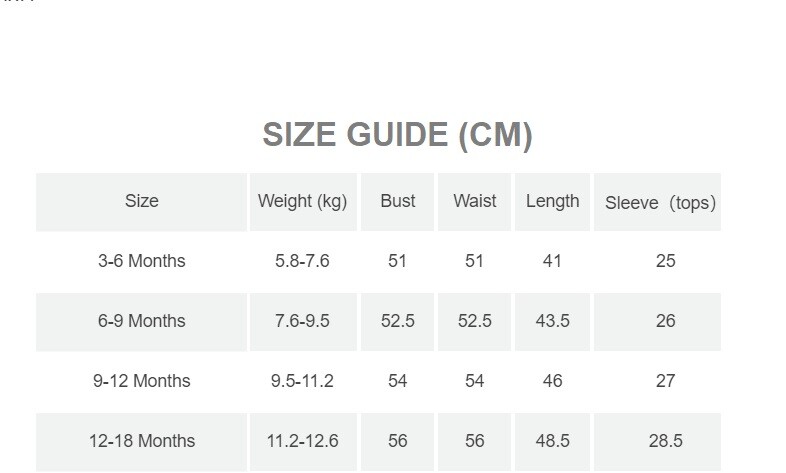Select the 11.2-12.6 weight cell
Image resolution: width=786 pixels, height=473 pixels.
302,441
